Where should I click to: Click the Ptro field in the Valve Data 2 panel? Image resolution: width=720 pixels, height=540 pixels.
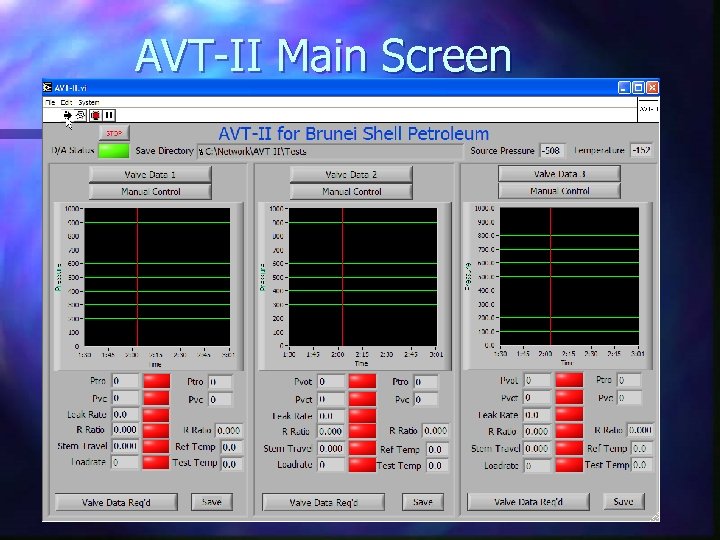pyautogui.click(x=426, y=382)
